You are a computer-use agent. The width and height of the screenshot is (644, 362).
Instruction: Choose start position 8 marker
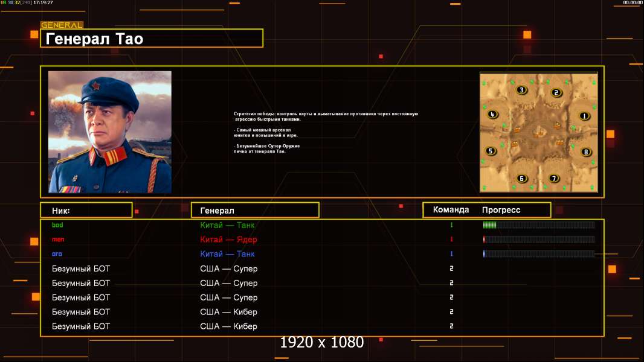585,152
